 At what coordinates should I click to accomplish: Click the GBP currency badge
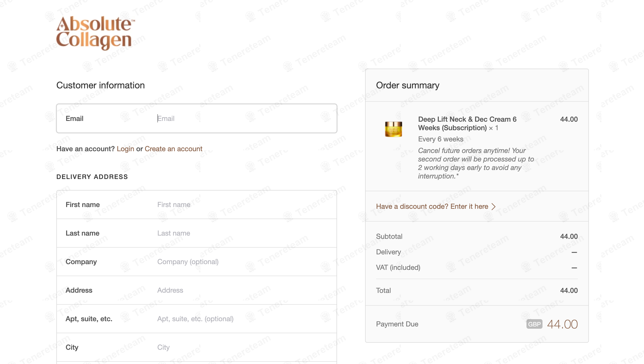[x=534, y=324]
